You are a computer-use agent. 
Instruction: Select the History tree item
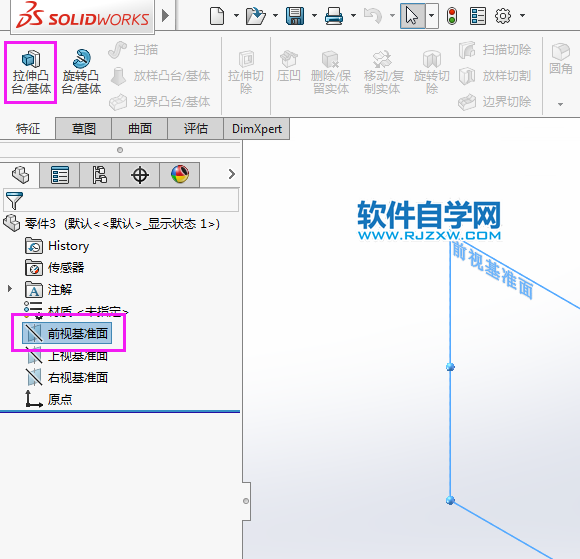coord(57,246)
